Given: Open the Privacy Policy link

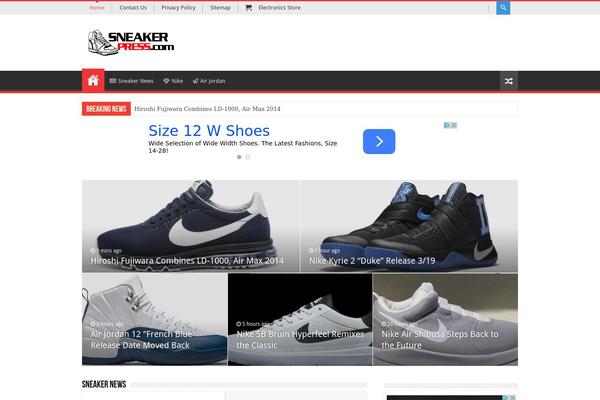Looking at the screenshot, I should coord(178,8).
